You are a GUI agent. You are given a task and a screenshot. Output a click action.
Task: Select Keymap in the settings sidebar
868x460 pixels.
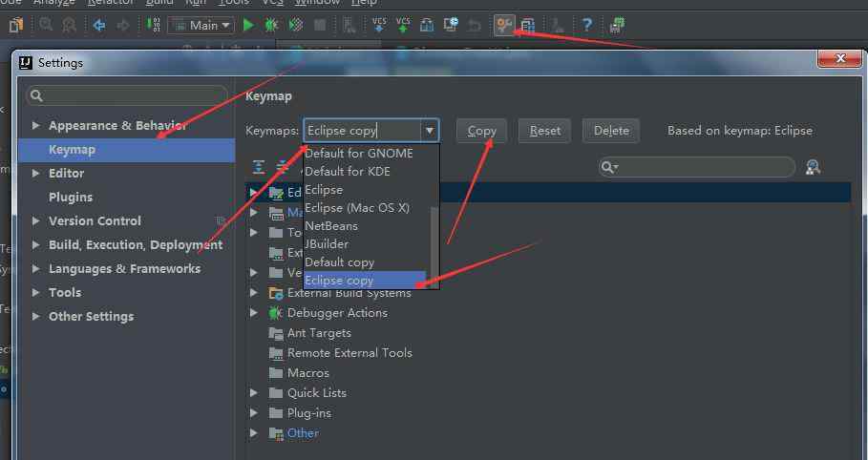pyautogui.click(x=127, y=150)
